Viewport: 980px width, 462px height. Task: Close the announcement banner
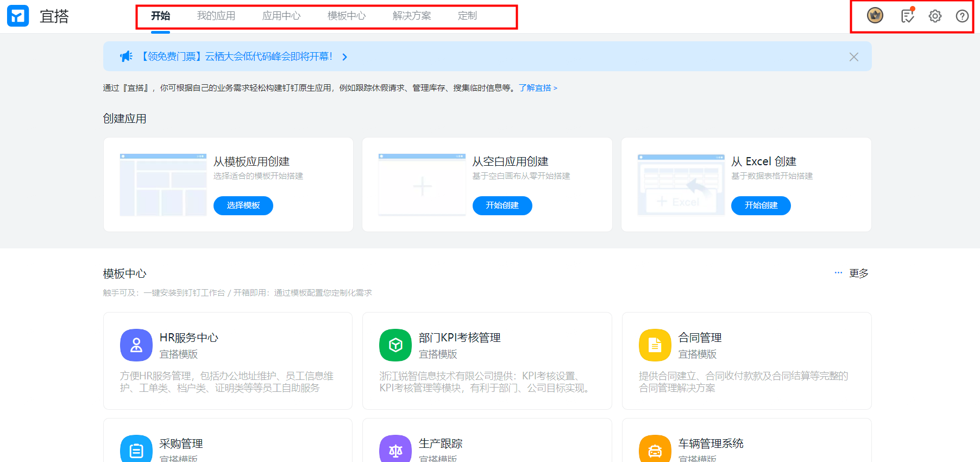(x=854, y=57)
